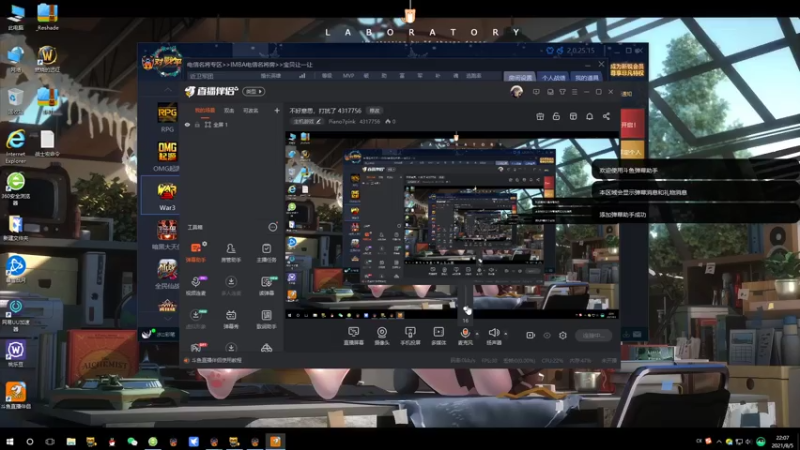The height and width of the screenshot is (450, 800).
Task: Open the toolbox circular more-options icon
Action: pos(273,227)
